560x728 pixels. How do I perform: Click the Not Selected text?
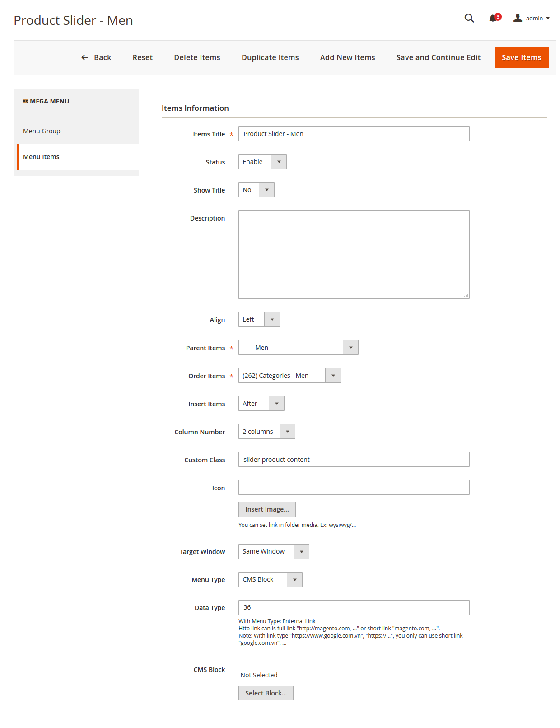259,675
